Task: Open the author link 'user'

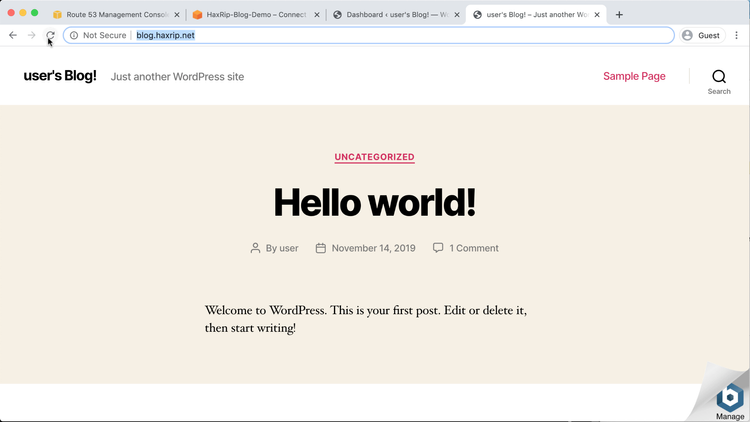Action: (289, 248)
